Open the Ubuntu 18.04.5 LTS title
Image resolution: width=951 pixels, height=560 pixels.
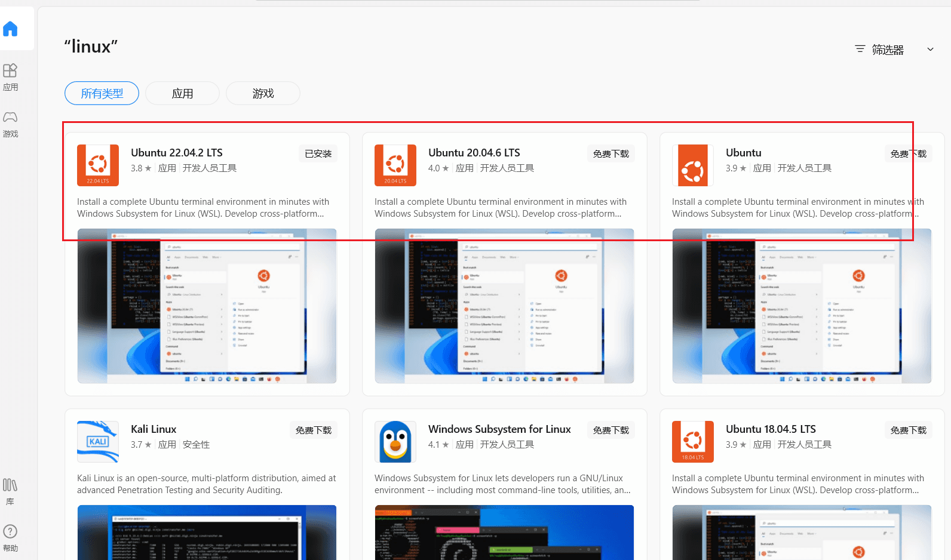[771, 429]
